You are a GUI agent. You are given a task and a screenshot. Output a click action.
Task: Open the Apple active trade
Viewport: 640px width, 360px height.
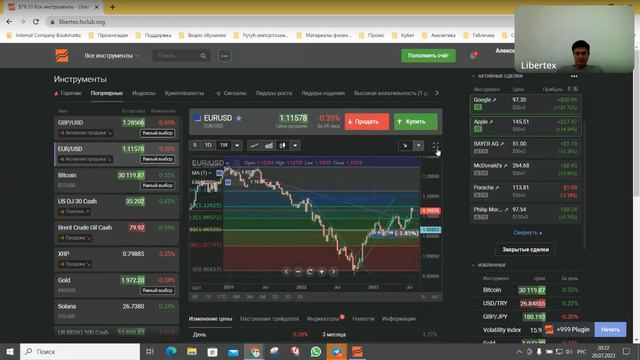pos(526,126)
